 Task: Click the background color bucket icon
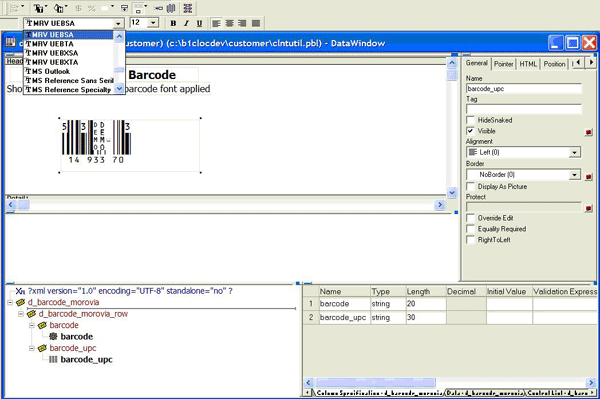coord(59,8)
